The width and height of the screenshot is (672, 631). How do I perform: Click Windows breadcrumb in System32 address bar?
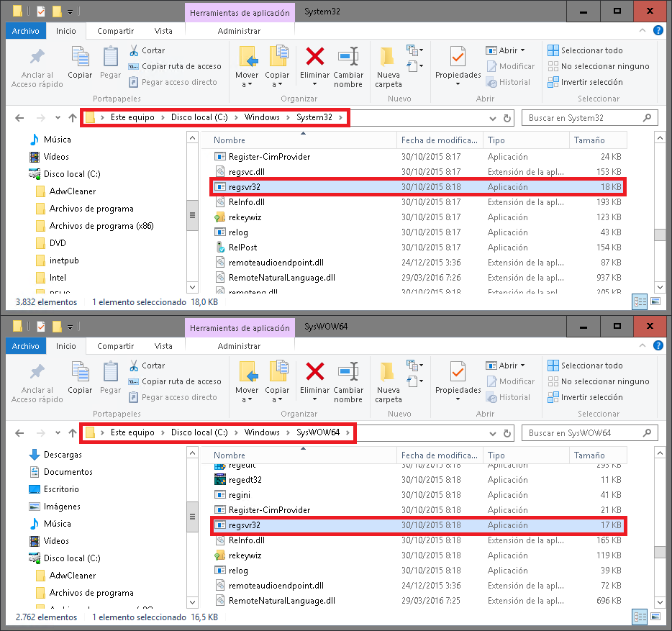coord(262,117)
